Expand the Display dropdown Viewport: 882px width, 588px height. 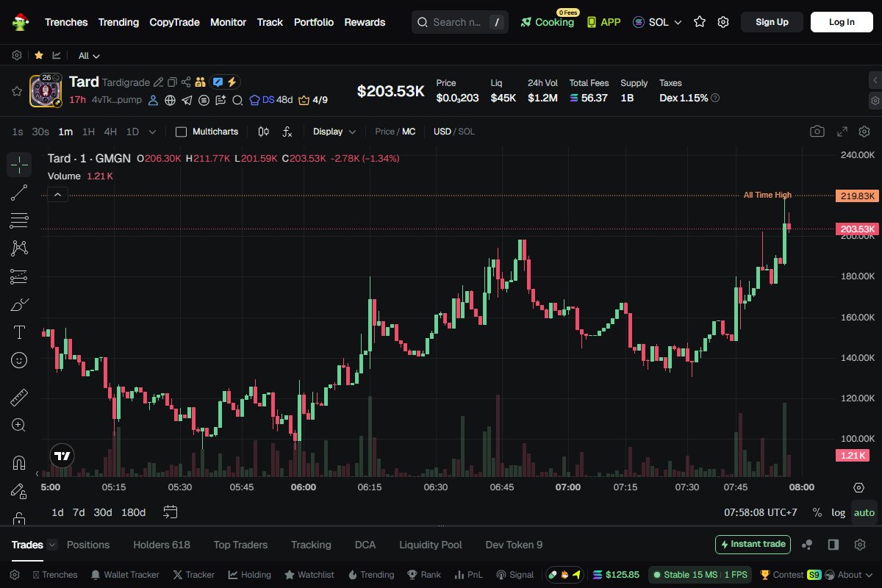[x=334, y=132]
